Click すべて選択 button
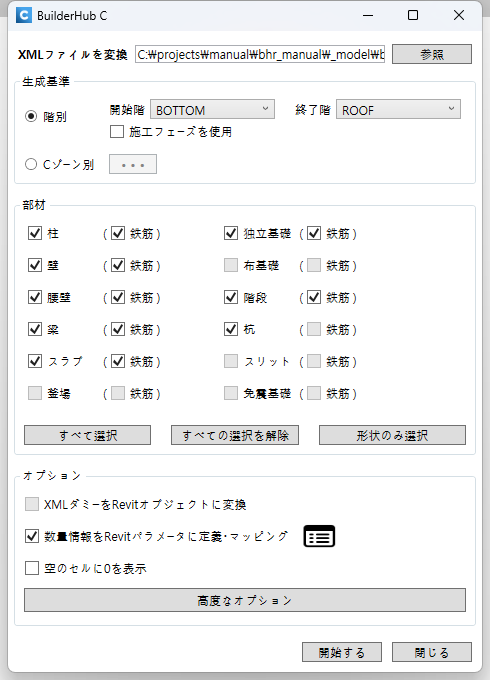 (88, 435)
